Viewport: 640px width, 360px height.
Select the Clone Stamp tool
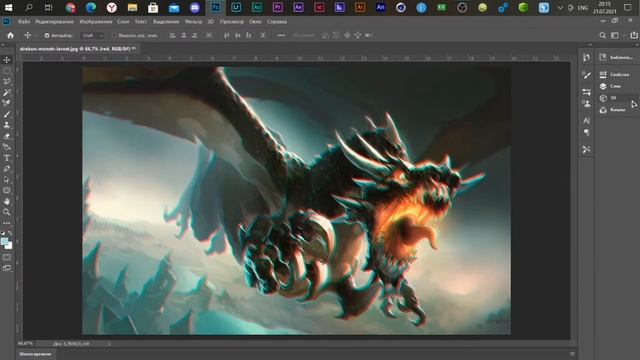[x=7, y=125]
